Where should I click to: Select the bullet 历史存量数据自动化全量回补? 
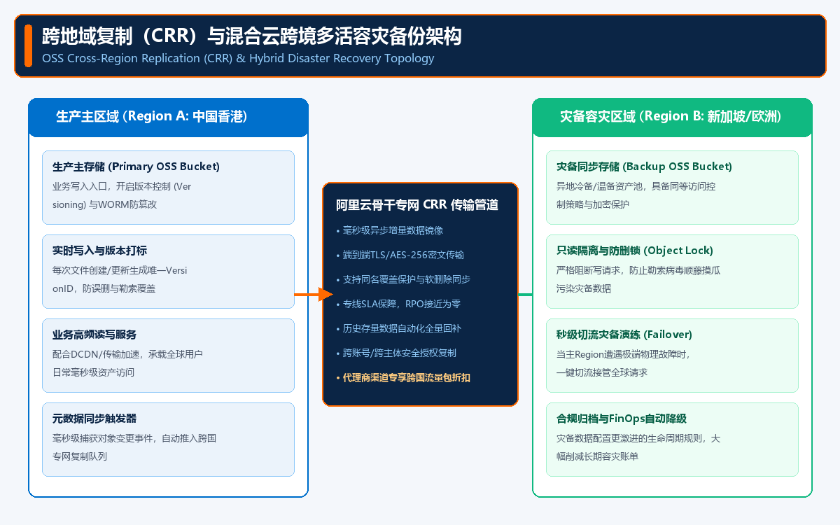tap(398, 329)
